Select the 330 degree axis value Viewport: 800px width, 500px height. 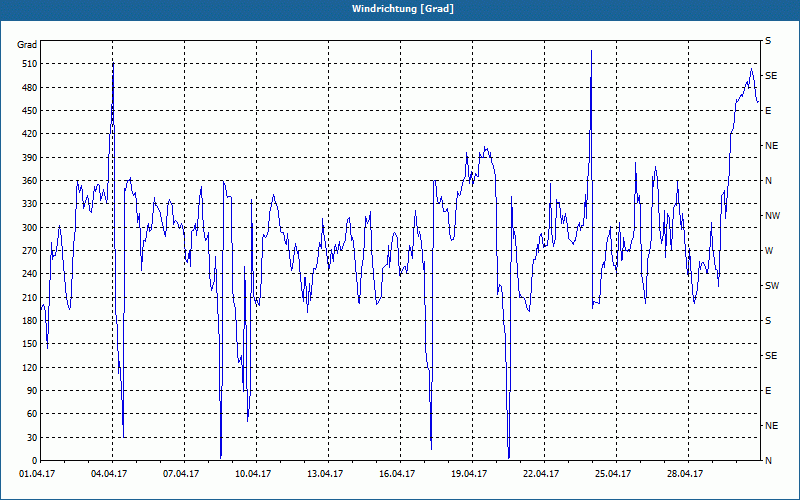(30, 204)
